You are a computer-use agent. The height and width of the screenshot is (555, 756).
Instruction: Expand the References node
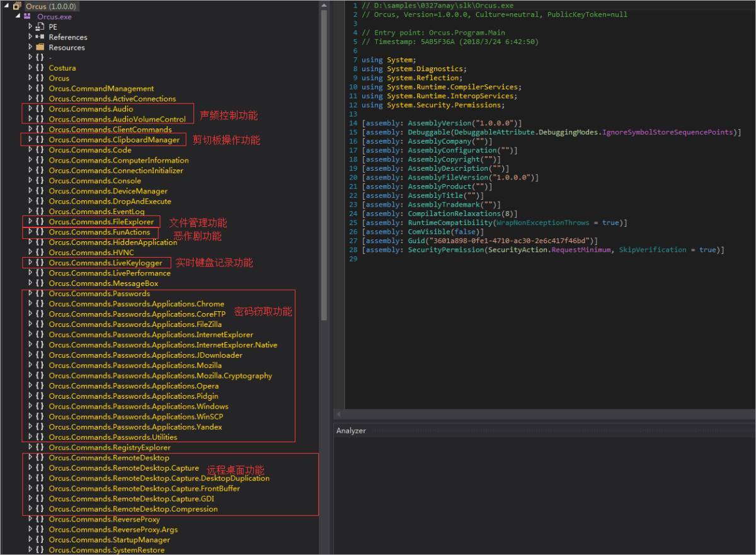30,37
